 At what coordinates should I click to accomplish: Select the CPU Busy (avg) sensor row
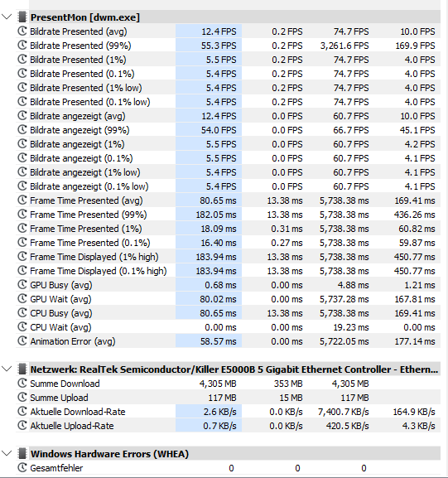228,313
